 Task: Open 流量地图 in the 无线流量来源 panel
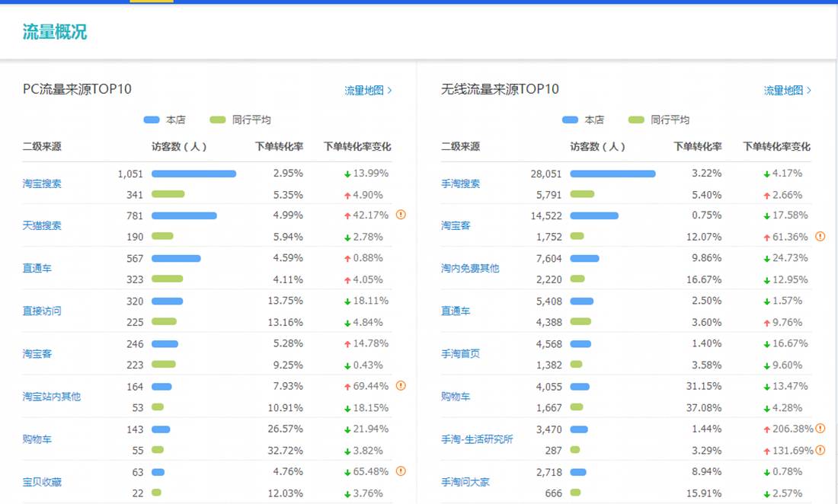(x=787, y=91)
